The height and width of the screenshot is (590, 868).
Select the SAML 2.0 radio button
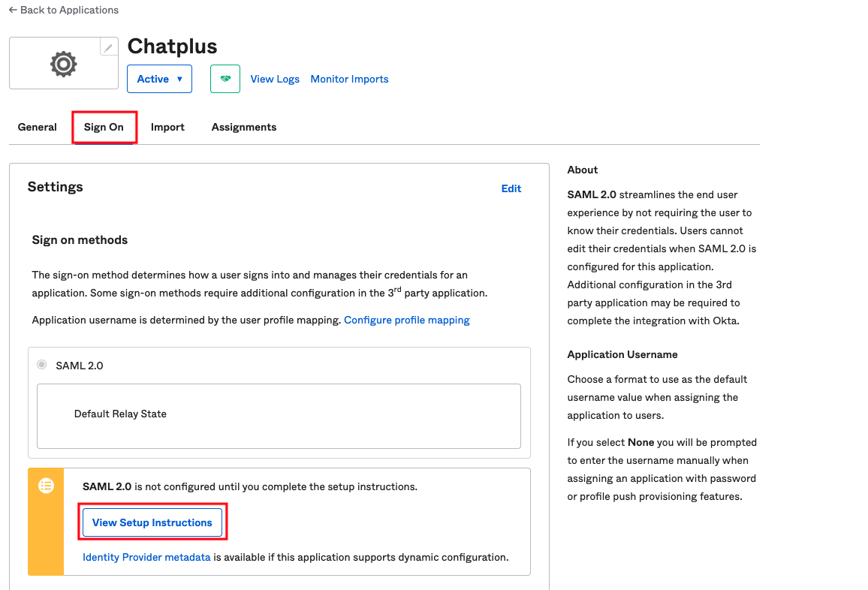[x=42, y=365]
